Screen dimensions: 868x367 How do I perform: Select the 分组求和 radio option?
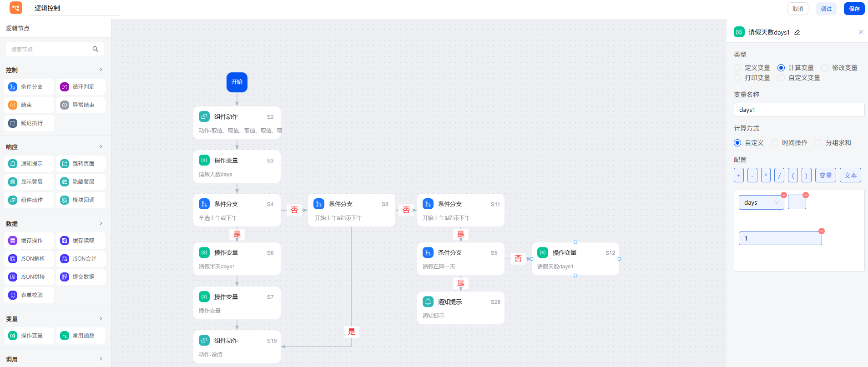click(818, 143)
